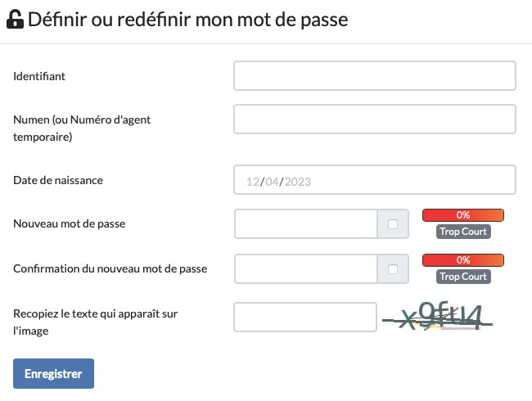
Task: Click the Trop Court badge under new password strength
Action: point(462,232)
